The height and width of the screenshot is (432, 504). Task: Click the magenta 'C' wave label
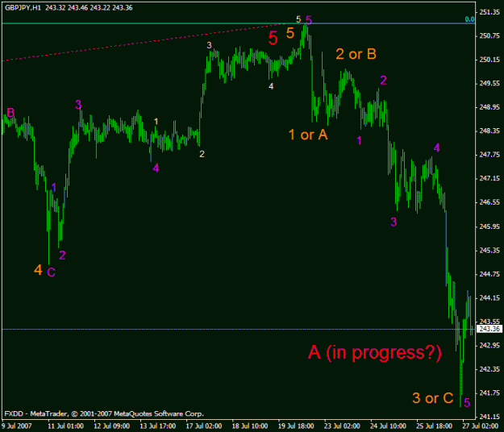pos(51,272)
